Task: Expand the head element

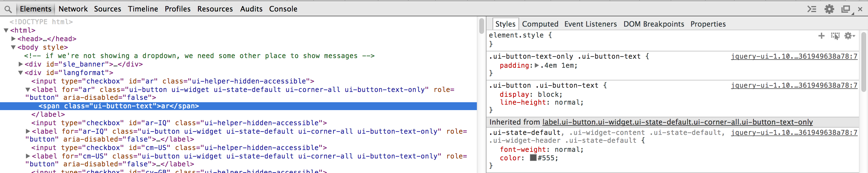Action: point(14,39)
